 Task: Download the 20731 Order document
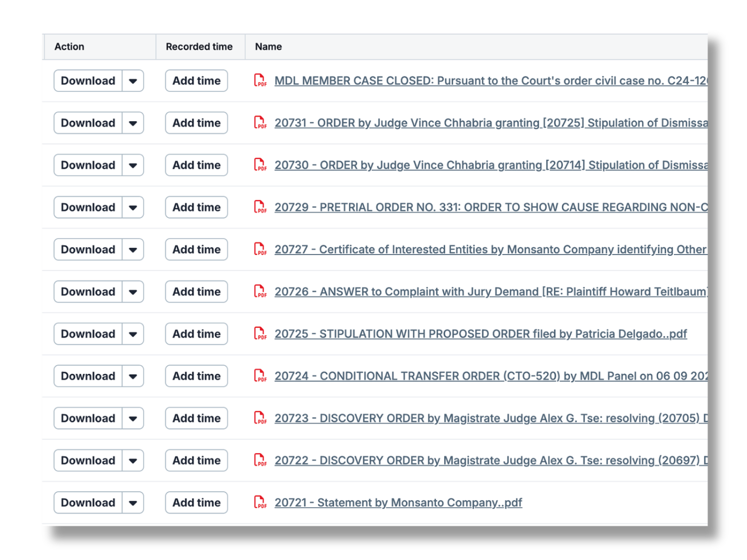pyautogui.click(x=88, y=123)
